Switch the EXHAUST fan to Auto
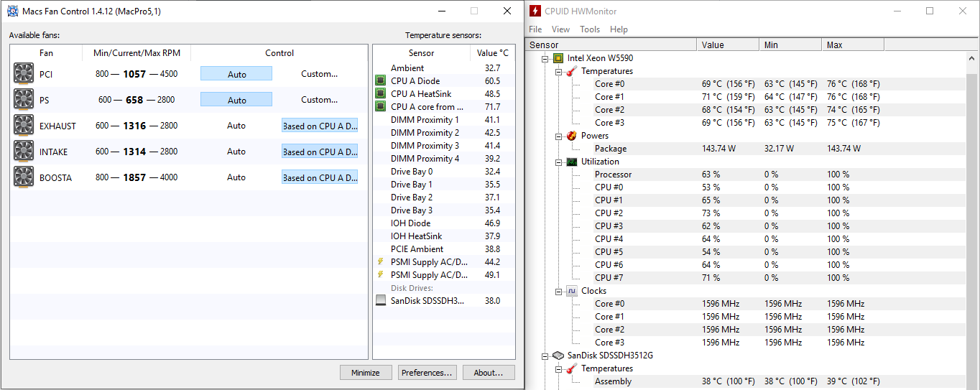This screenshot has height=390, width=980. click(236, 125)
